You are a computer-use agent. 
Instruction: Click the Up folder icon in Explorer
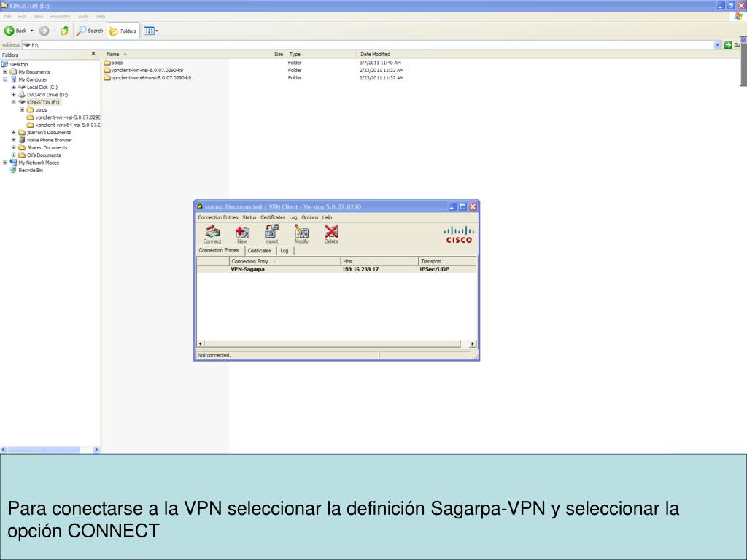[x=65, y=31]
